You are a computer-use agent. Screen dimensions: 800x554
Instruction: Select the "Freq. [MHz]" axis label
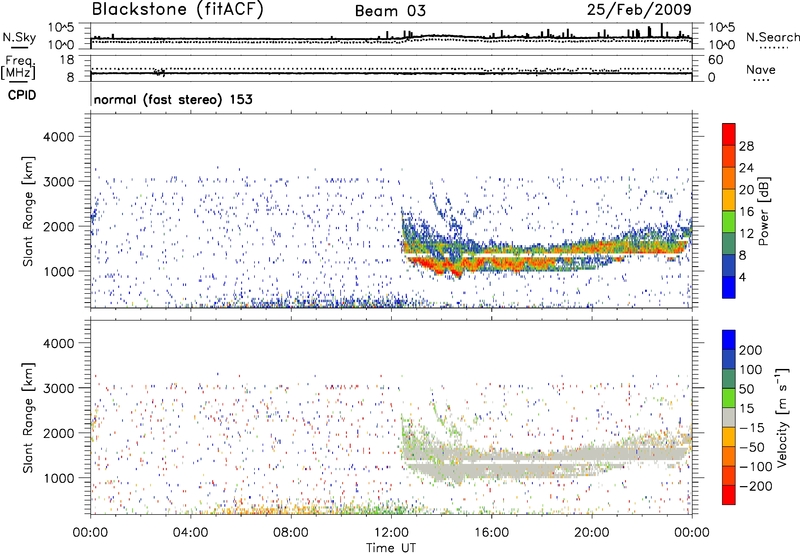tap(18, 67)
